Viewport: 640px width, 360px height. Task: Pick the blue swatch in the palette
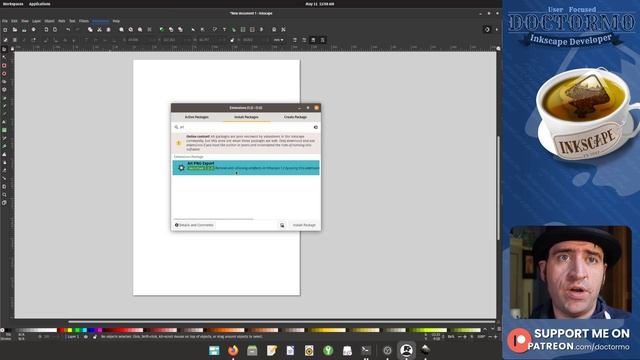(92, 330)
